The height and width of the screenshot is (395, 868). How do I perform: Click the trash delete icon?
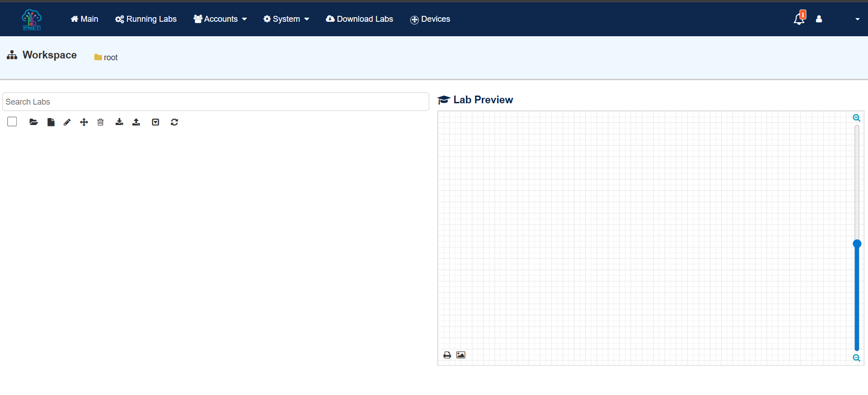point(101,122)
